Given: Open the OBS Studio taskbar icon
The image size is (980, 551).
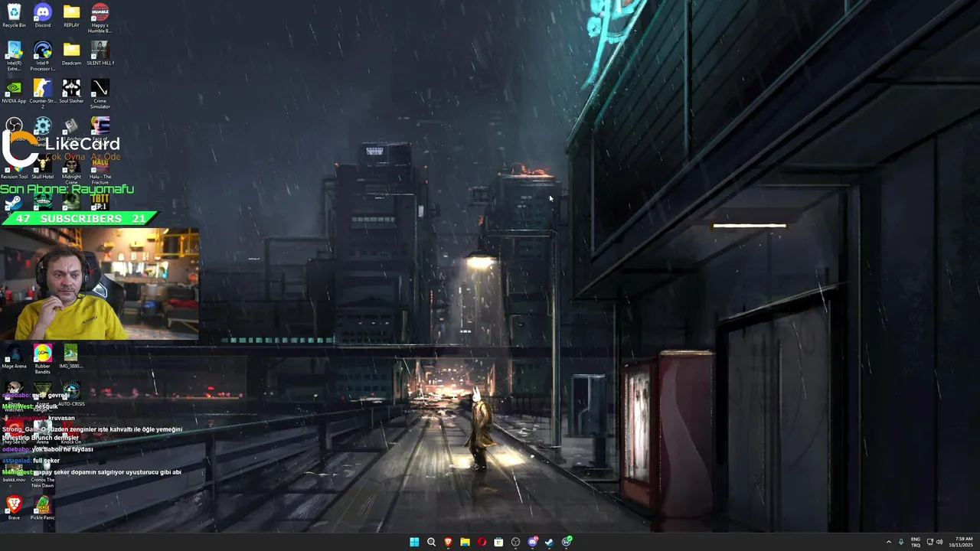Looking at the screenshot, I should pos(515,542).
